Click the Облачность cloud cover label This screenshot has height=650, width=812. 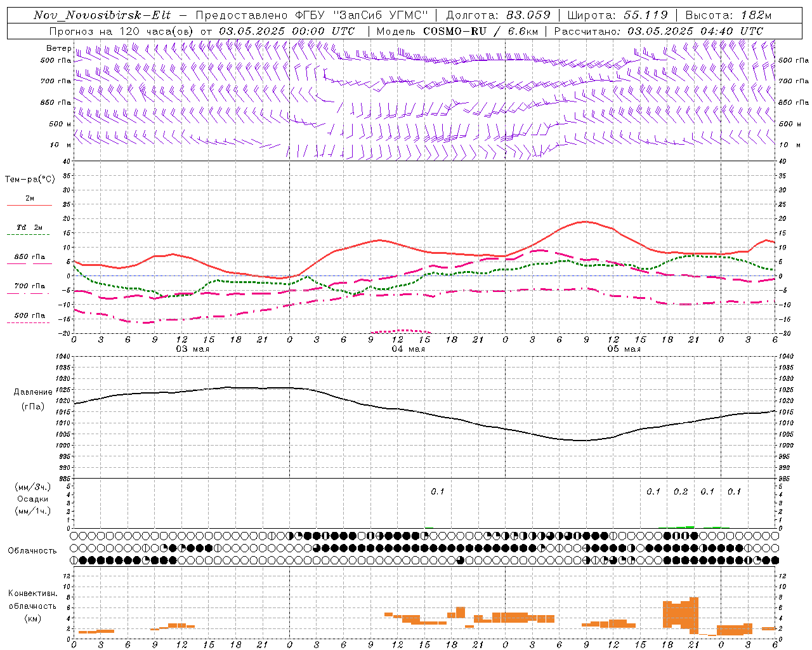[x=32, y=551]
